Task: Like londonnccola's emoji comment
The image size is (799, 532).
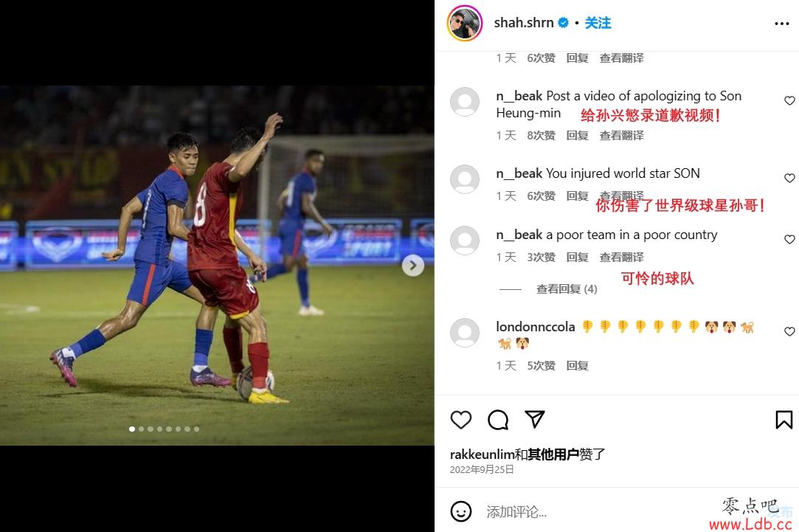Action: tap(789, 331)
